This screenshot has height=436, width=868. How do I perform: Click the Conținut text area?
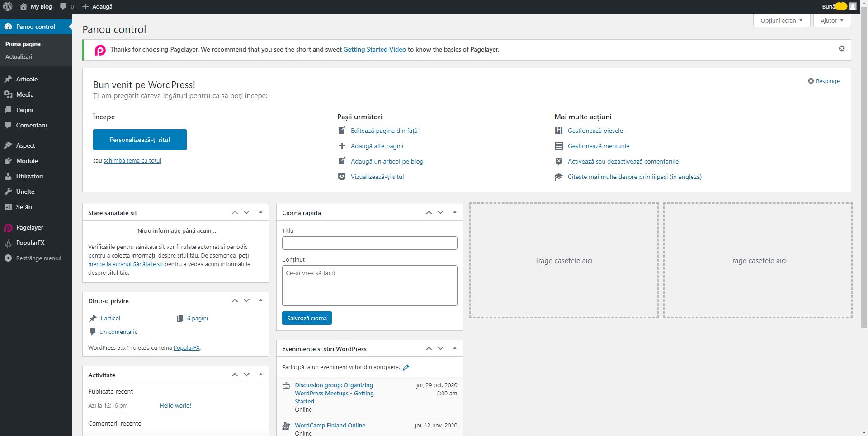370,286
